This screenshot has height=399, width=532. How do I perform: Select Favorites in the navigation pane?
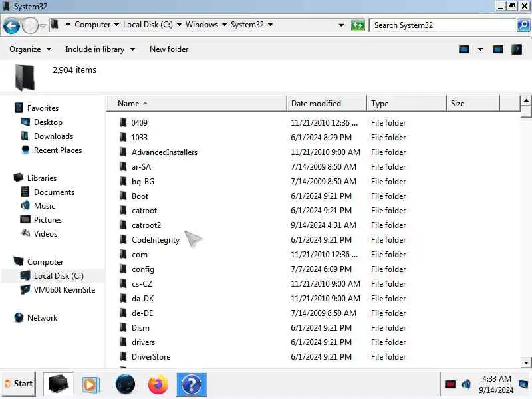pyautogui.click(x=43, y=108)
